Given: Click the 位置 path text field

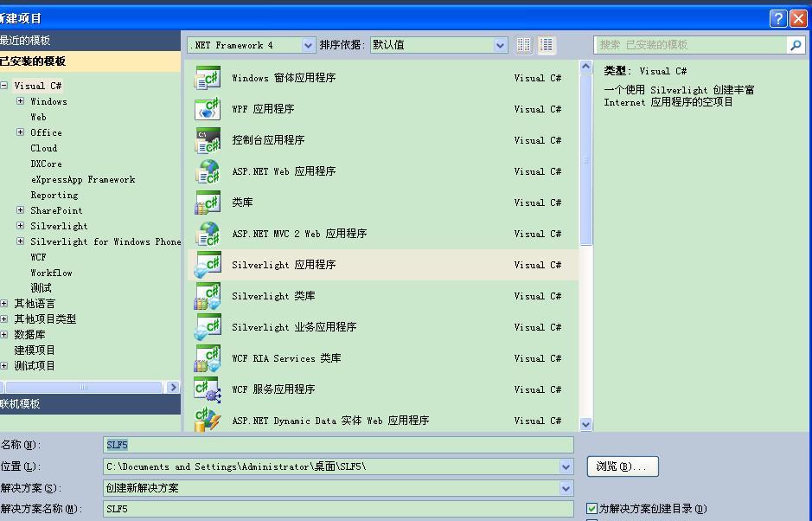Looking at the screenshot, I should [x=331, y=466].
